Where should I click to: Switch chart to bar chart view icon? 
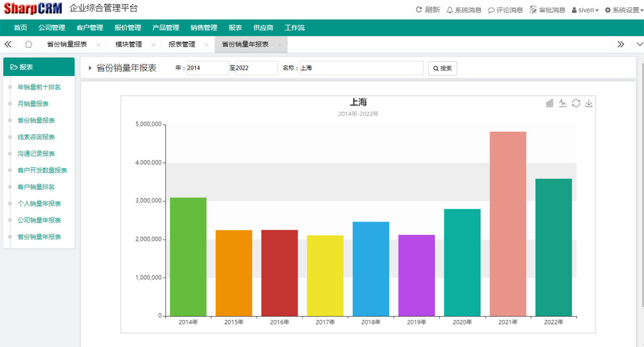click(x=549, y=103)
